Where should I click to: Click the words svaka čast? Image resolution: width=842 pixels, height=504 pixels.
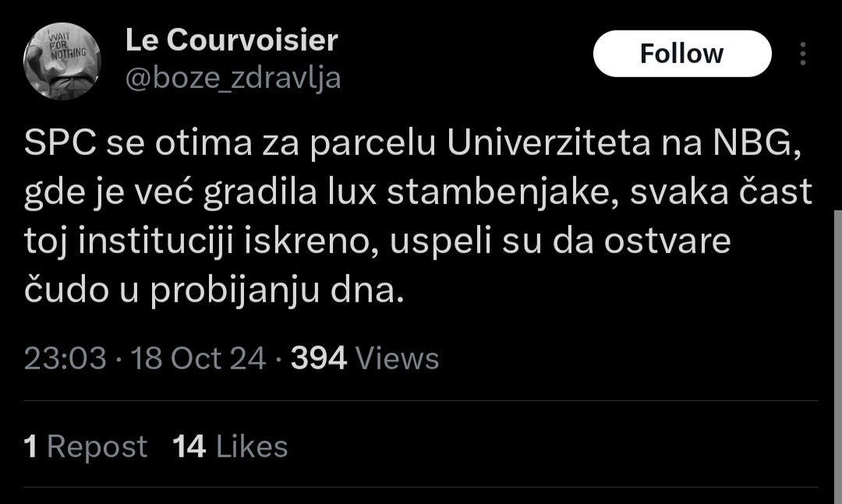(720, 193)
